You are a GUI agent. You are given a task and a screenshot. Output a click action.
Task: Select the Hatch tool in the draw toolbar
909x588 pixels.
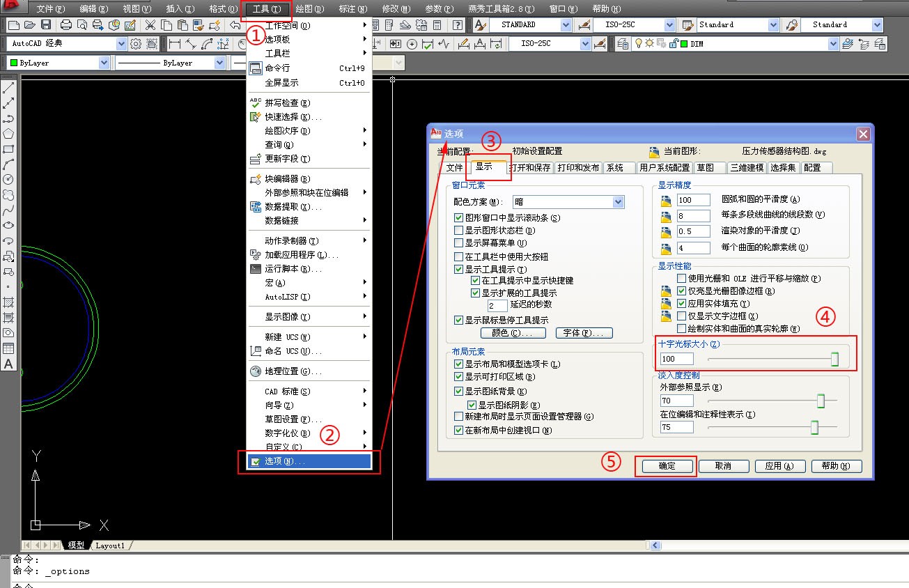click(9, 302)
